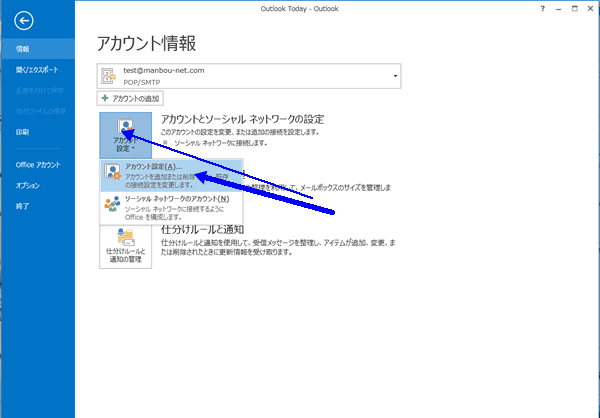Open the アカウント設定 dropdown button
The width and height of the screenshot is (600, 418).
126,135
